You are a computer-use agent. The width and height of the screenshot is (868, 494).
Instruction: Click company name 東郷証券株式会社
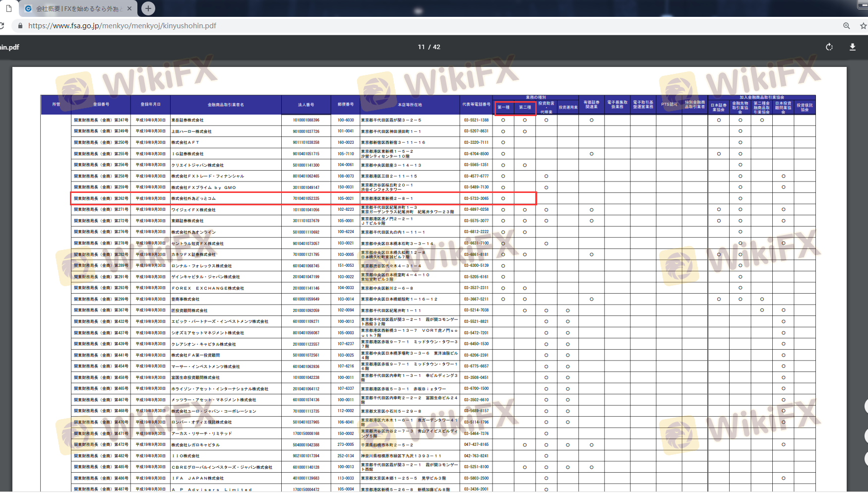(187, 221)
